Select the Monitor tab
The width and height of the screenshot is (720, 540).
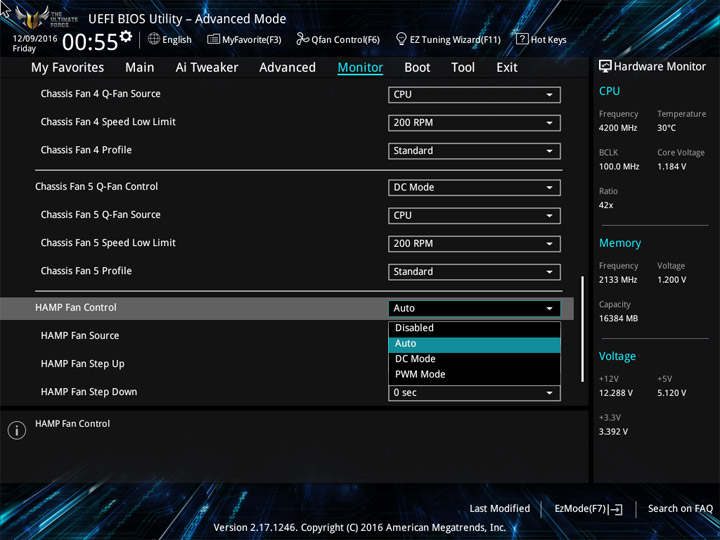(x=360, y=68)
